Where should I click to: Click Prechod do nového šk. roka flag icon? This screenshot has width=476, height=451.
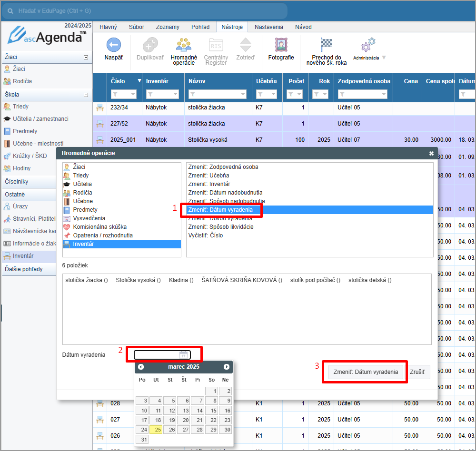(x=327, y=45)
